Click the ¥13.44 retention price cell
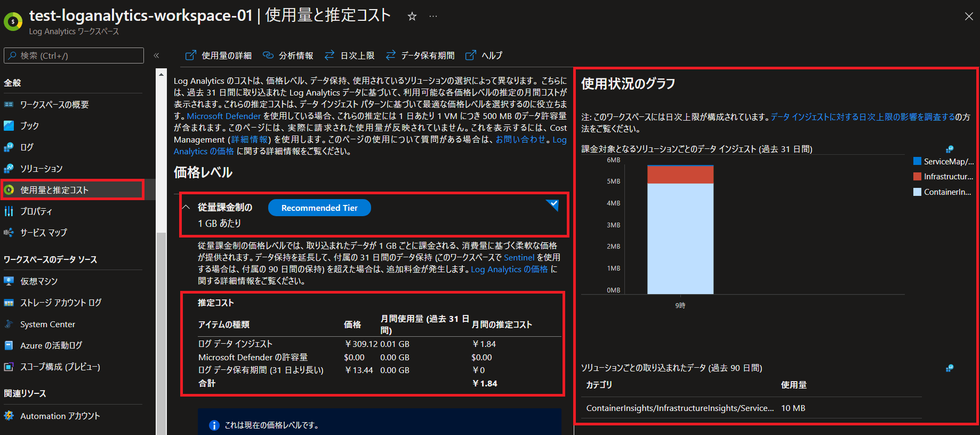 (x=359, y=370)
